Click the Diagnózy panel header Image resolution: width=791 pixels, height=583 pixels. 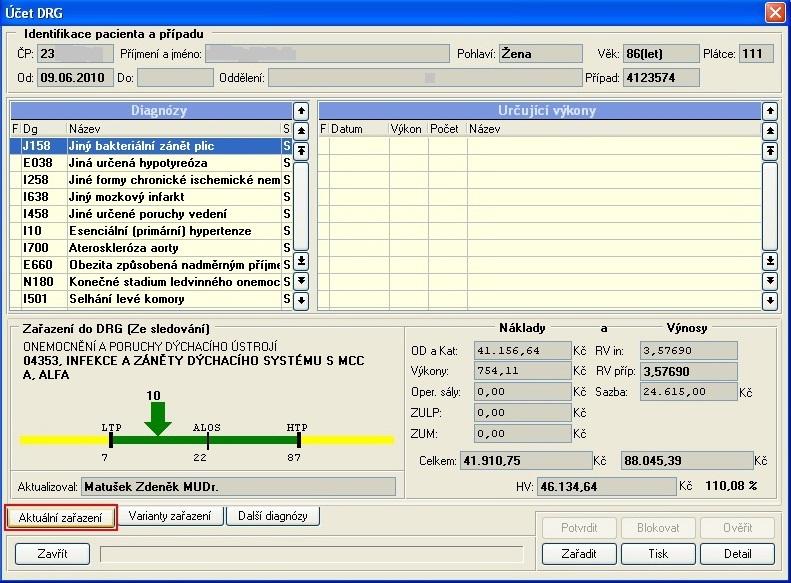pos(151,110)
